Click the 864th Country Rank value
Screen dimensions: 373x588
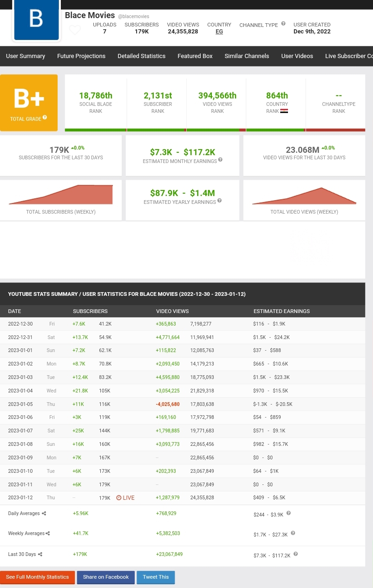point(277,95)
